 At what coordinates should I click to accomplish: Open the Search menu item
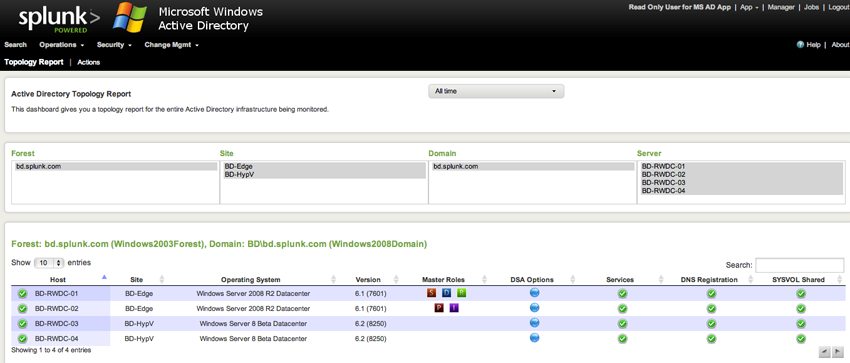click(15, 45)
